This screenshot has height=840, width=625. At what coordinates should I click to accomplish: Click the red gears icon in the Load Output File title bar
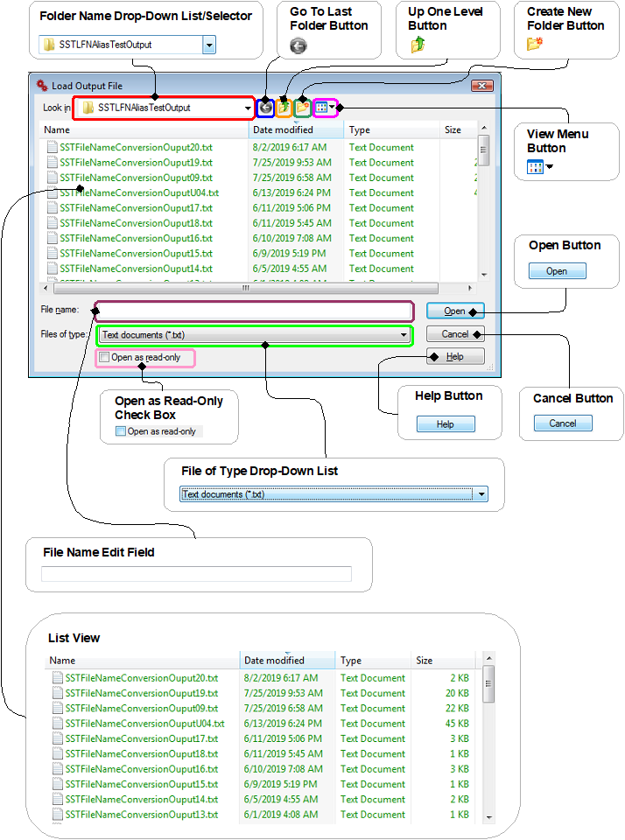click(42, 85)
